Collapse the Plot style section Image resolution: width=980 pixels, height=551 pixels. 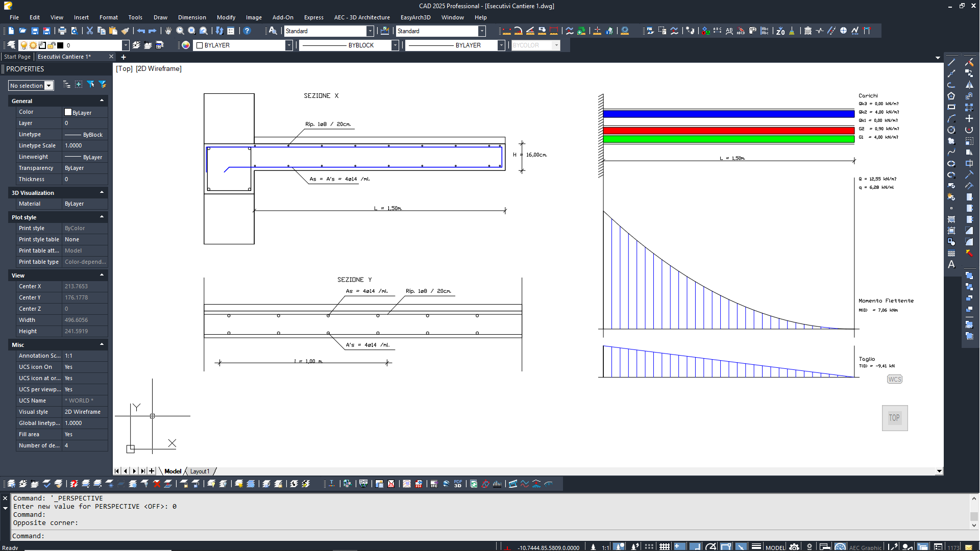[x=102, y=217]
